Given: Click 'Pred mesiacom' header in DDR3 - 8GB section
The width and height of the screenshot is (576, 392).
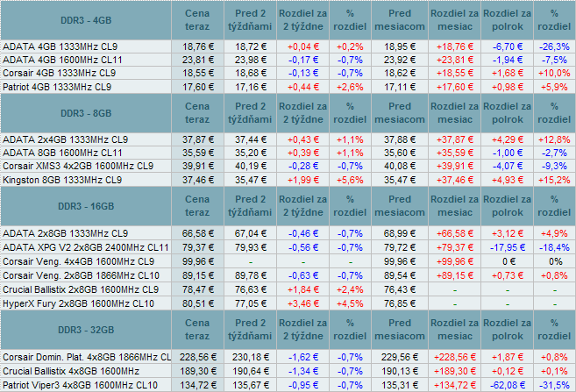Looking at the screenshot, I should [x=400, y=113].
